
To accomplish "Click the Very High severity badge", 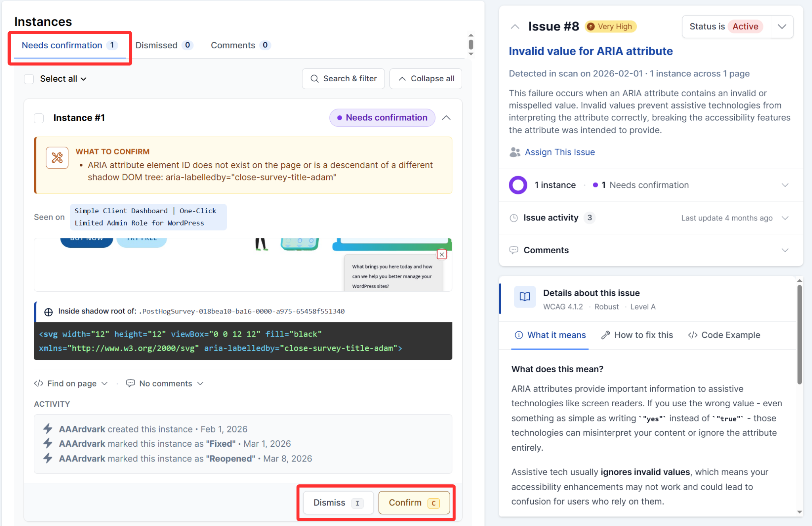I will (x=611, y=27).
